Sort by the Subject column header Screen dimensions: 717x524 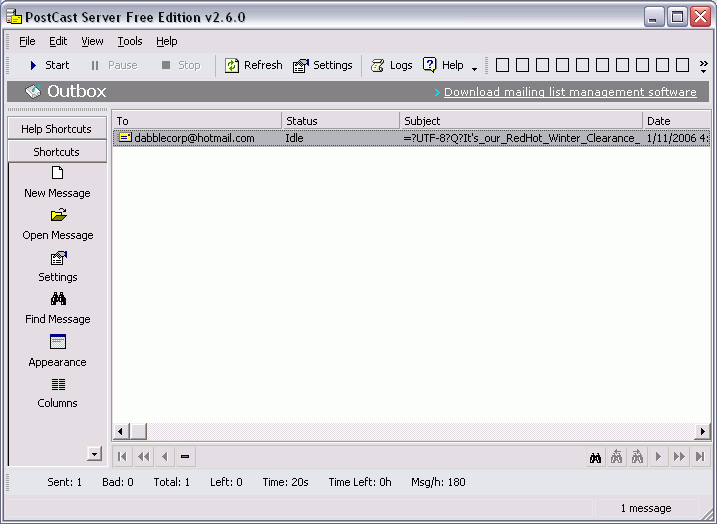point(521,121)
